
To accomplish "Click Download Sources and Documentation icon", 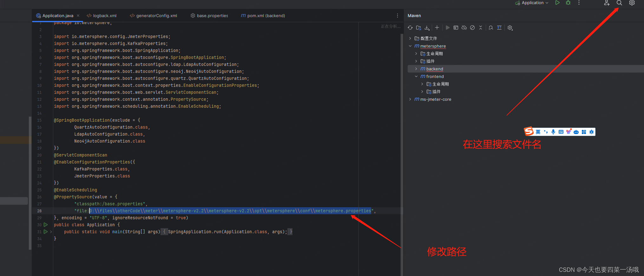I will [427, 28].
